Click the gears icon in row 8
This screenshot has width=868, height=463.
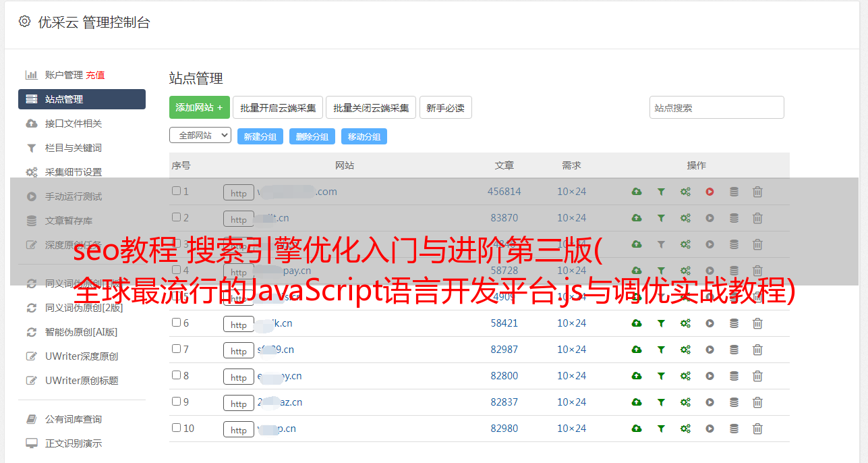(x=685, y=376)
